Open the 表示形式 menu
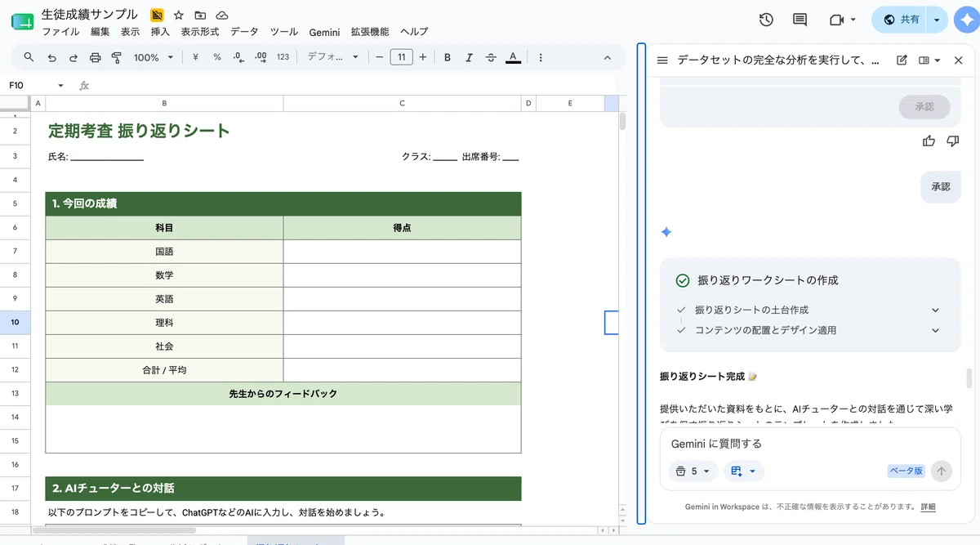This screenshot has height=545, width=980. [200, 32]
